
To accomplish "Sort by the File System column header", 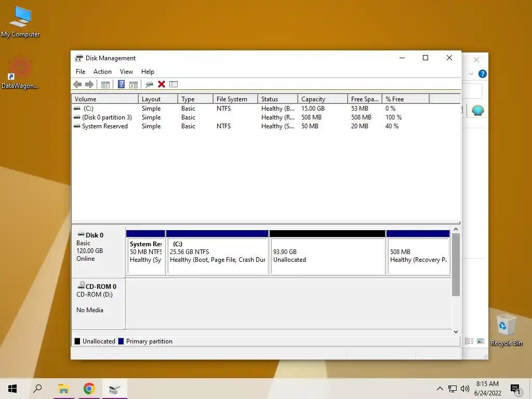I will pyautogui.click(x=235, y=99).
